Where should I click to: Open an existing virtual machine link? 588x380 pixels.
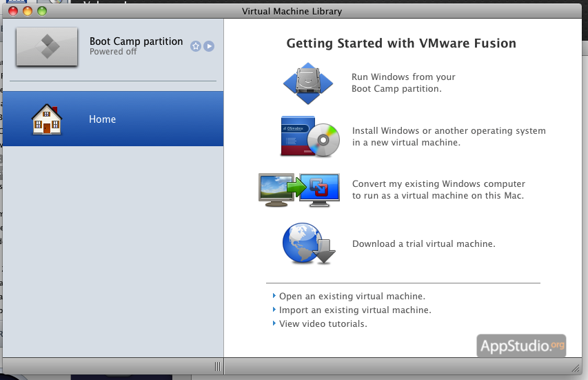coord(352,297)
